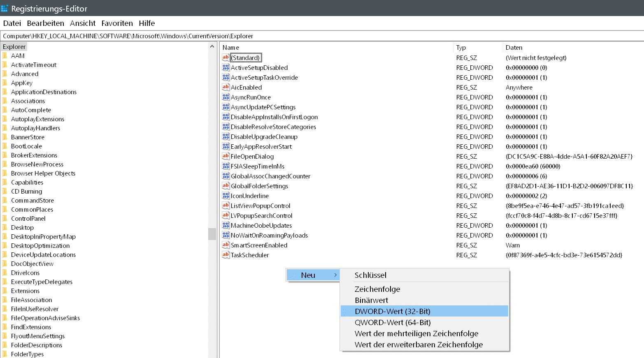The height and width of the screenshot is (358, 644).
Task: Open the Bearbeiten menu
Action: [45, 23]
